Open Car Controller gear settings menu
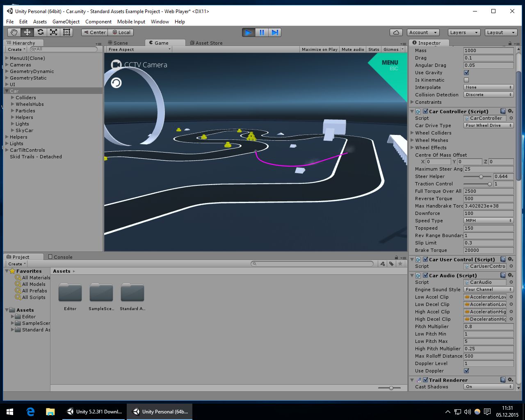This screenshot has height=420, width=525. coord(511,111)
